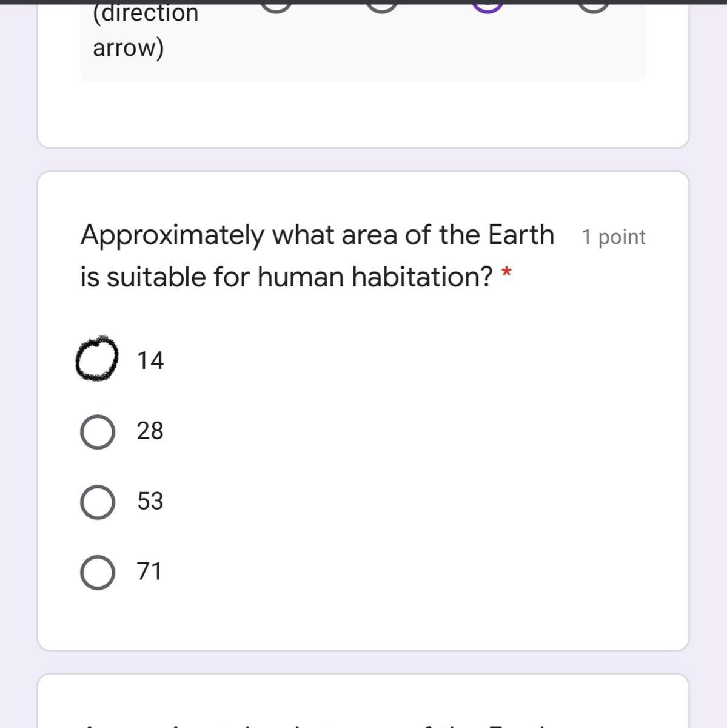
Task: Click empty space below option 71
Action: 364,619
